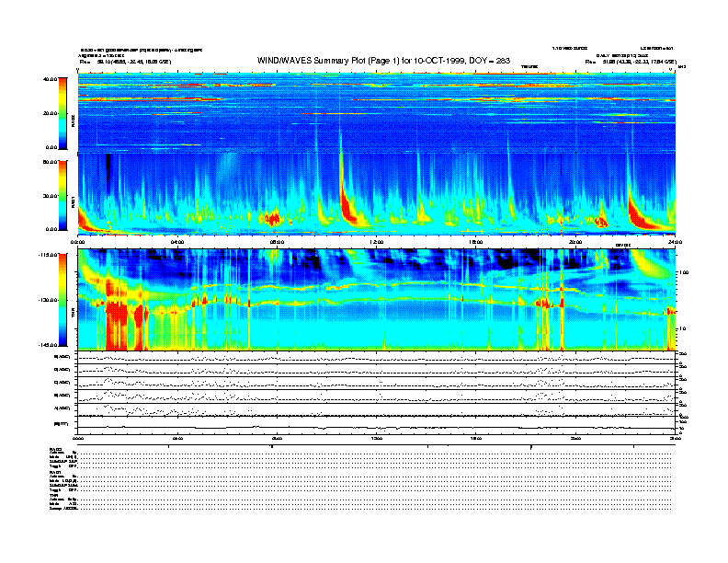Screen dimensions: 728x563
Task: Click the WIND/WAVES Summary Plot title
Action: (383, 61)
